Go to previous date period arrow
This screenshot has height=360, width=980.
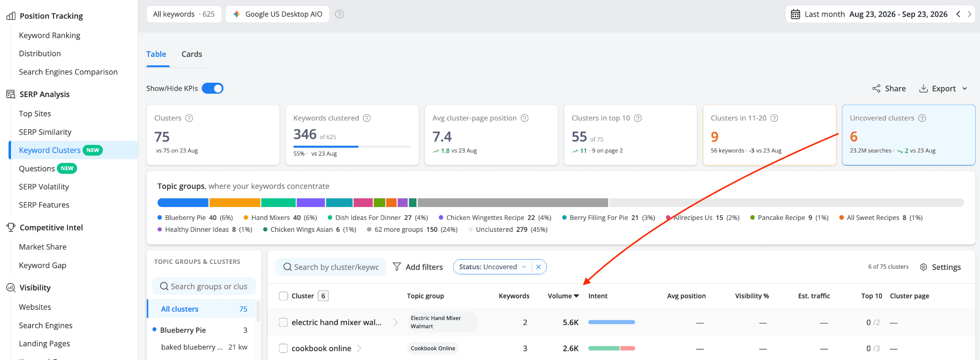(x=958, y=14)
